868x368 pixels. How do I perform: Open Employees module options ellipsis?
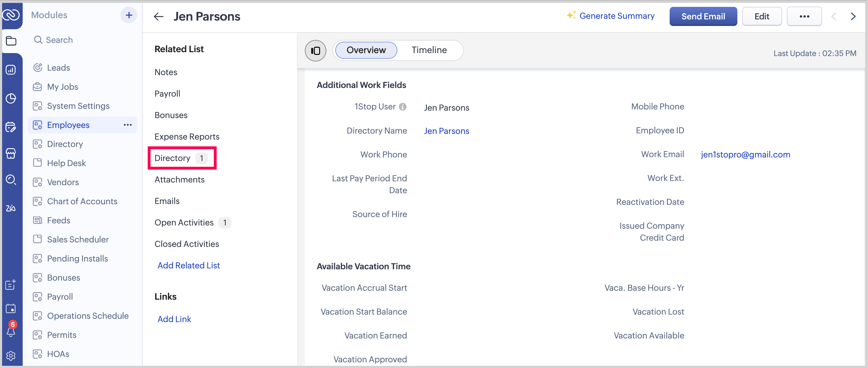[128, 125]
